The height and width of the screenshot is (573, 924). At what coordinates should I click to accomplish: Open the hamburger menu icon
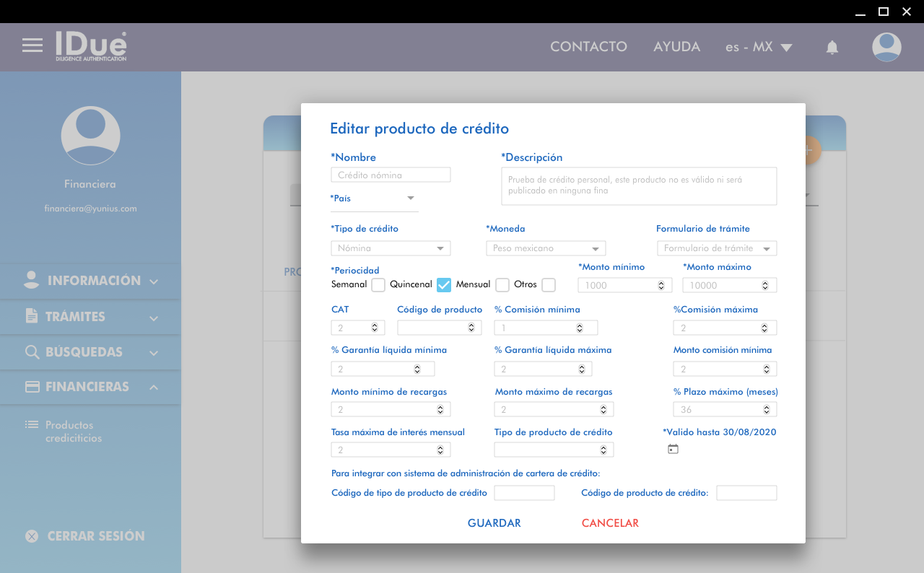click(32, 45)
